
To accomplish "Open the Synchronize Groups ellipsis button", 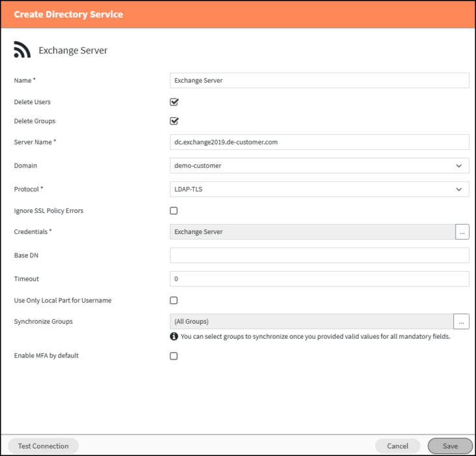I will click(x=461, y=321).
